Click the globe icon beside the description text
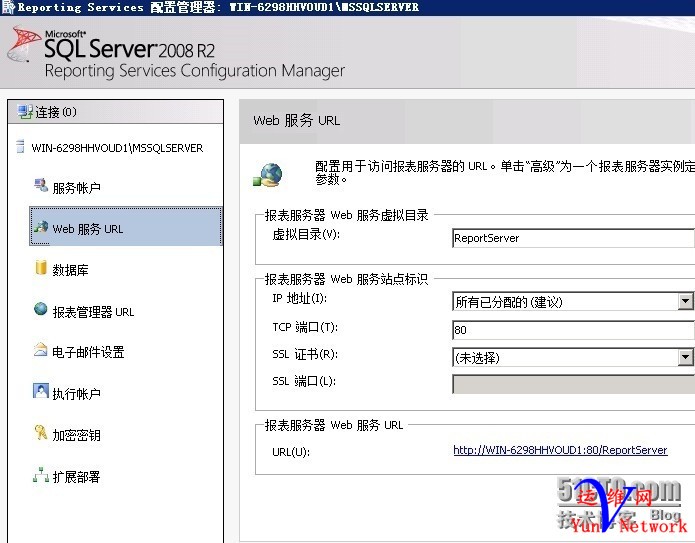Image resolution: width=695 pixels, height=543 pixels. [x=268, y=175]
